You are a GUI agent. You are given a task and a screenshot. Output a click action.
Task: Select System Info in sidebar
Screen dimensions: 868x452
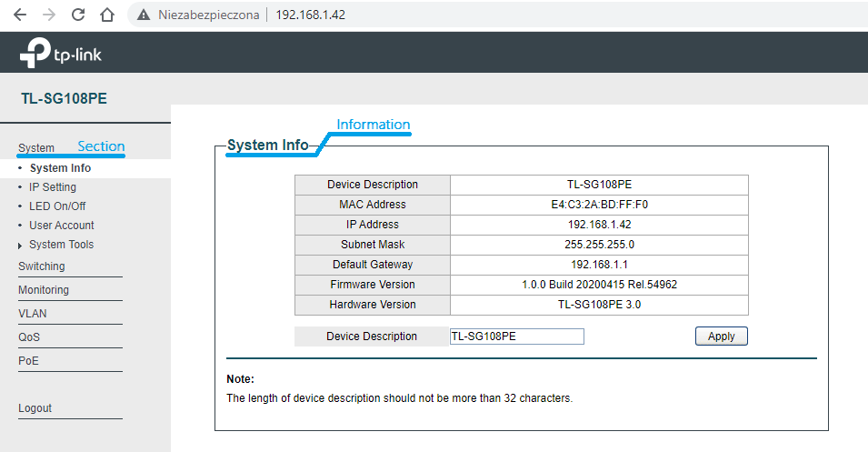60,168
